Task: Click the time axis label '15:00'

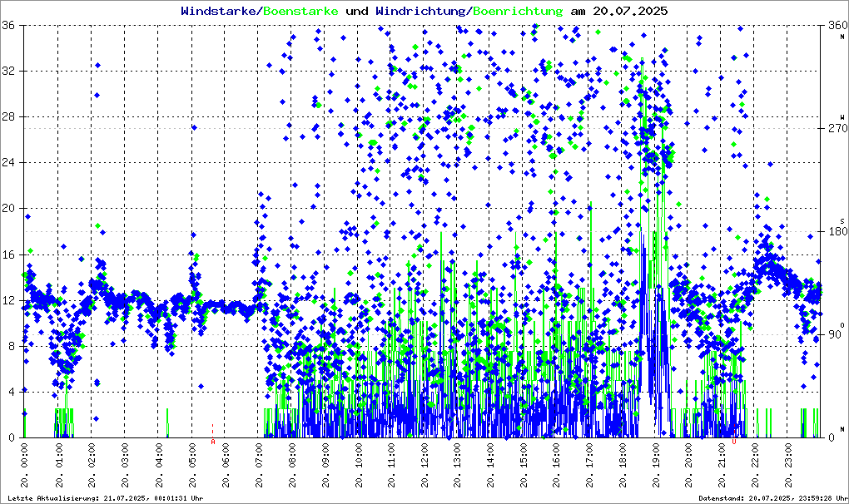Action: [x=524, y=457]
